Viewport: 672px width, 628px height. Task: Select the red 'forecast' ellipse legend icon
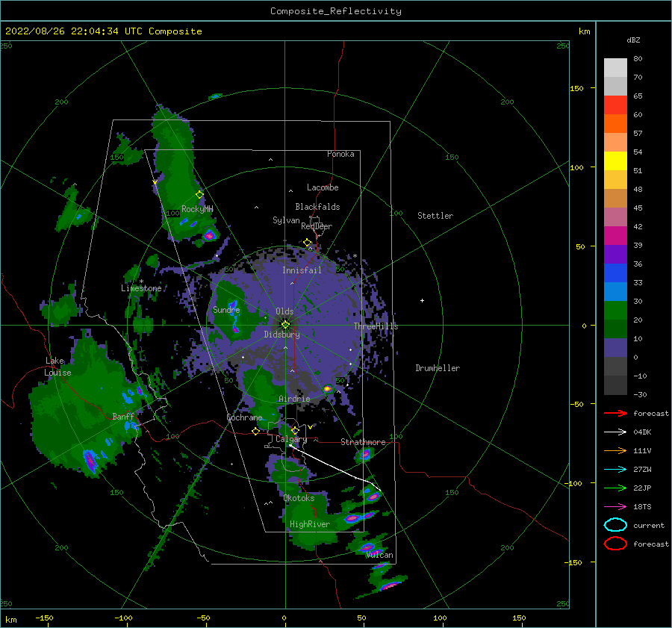click(615, 544)
